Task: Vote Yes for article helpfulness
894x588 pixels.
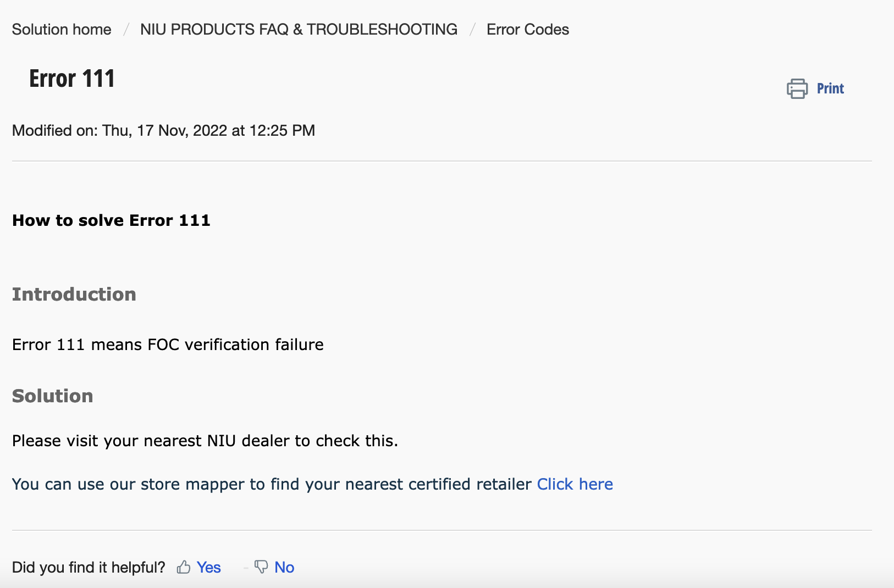Action: (x=208, y=567)
